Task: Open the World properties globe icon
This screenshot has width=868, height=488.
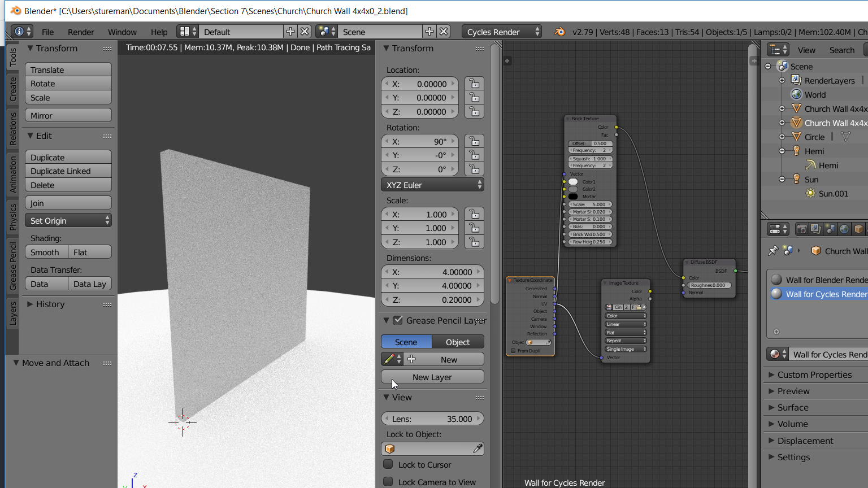Action: [844, 229]
